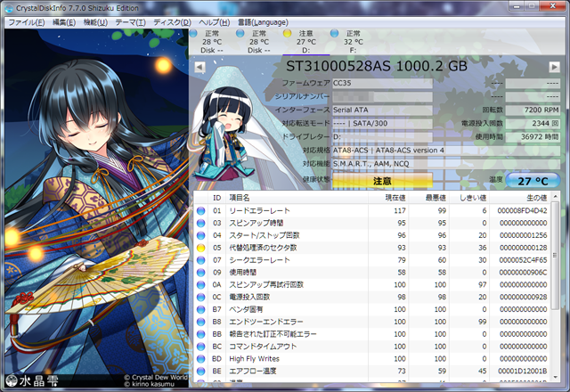Click the 7200 RPM rotation field
This screenshot has height=392, width=570.
pyautogui.click(x=533, y=110)
